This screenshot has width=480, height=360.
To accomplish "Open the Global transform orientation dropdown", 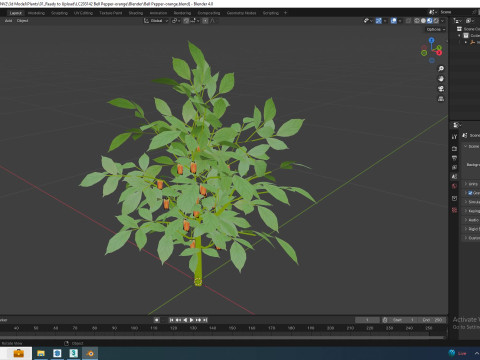I will (156, 21).
